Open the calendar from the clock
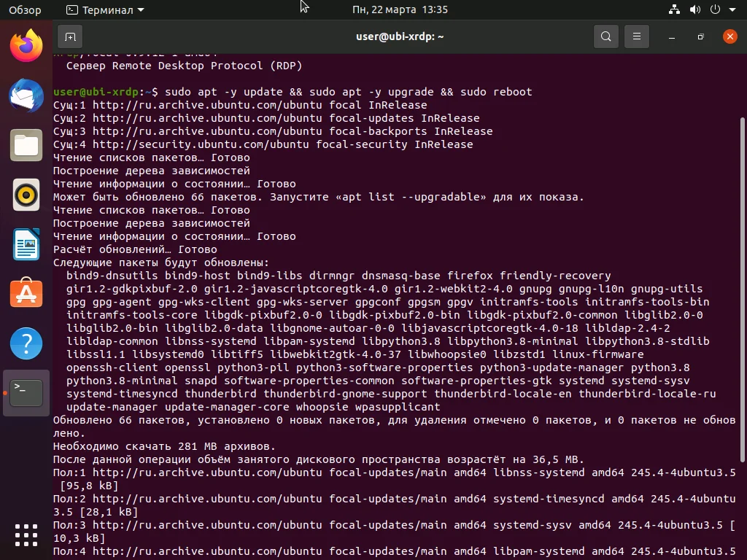This screenshot has width=747, height=560. click(399, 10)
